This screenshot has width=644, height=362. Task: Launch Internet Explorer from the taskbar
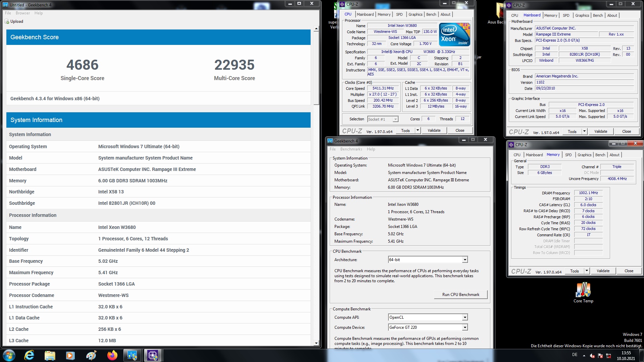coord(30,355)
